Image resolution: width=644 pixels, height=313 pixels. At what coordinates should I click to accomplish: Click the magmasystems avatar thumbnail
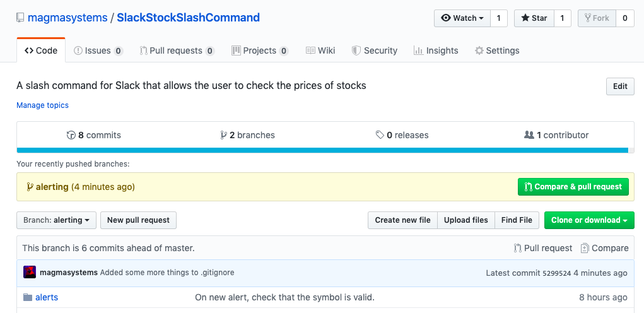click(30, 273)
